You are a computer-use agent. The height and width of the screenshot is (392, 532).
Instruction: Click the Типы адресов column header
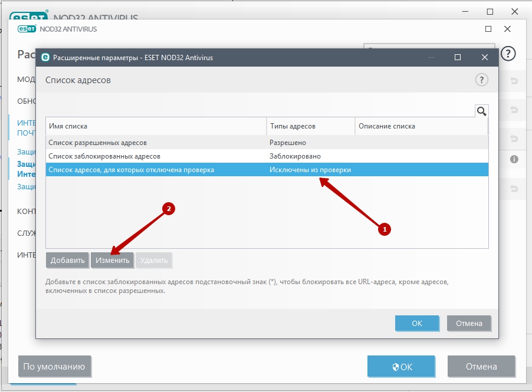coord(310,126)
